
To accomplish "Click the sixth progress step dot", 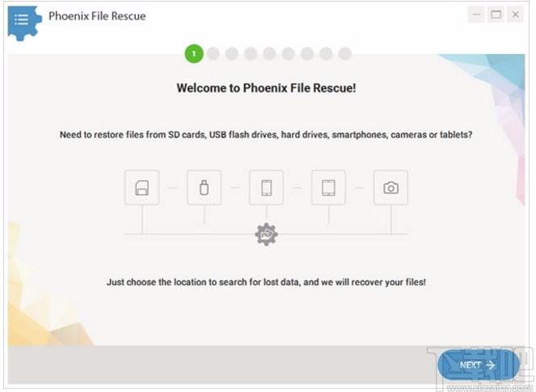I will point(289,54).
